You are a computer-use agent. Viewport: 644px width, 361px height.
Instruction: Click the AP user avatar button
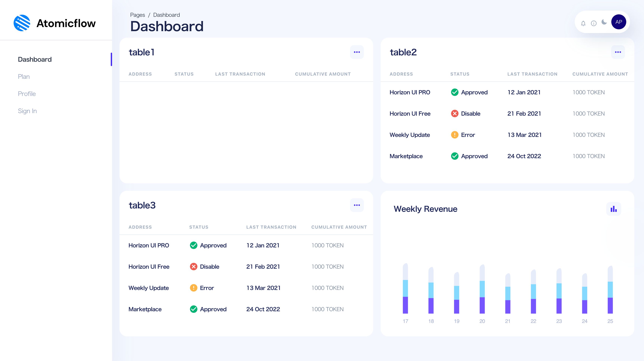pos(618,22)
